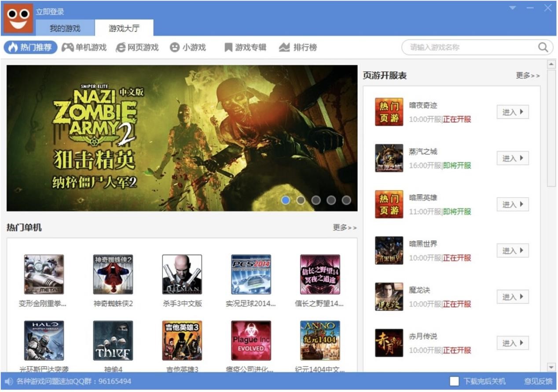This screenshot has width=558, height=392.
Task: Open the title bar dropdown menu arrow
Action: coord(513,8)
